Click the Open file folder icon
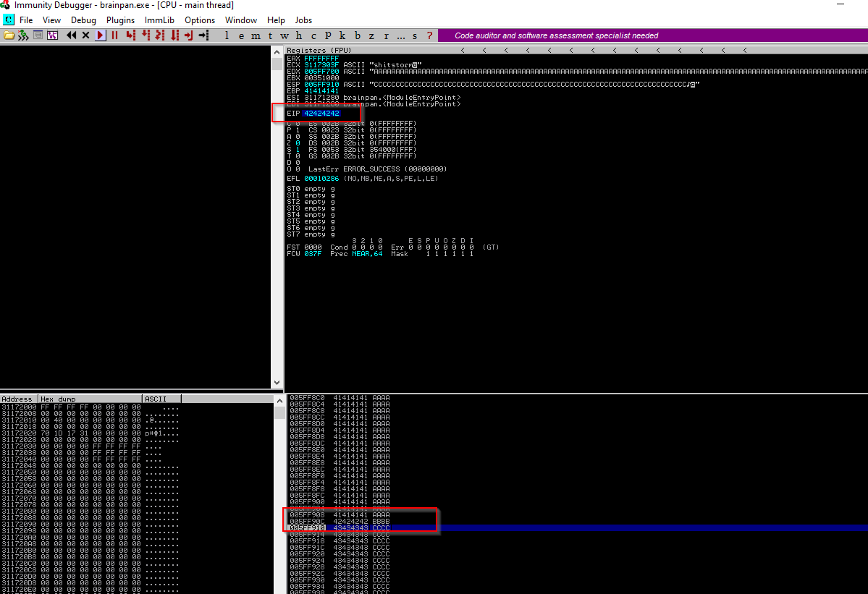The image size is (868, 594). point(9,35)
